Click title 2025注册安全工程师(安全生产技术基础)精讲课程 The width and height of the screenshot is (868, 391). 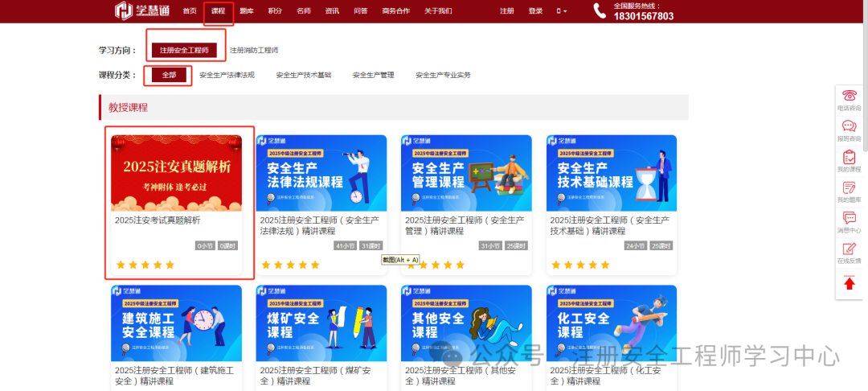coord(609,225)
